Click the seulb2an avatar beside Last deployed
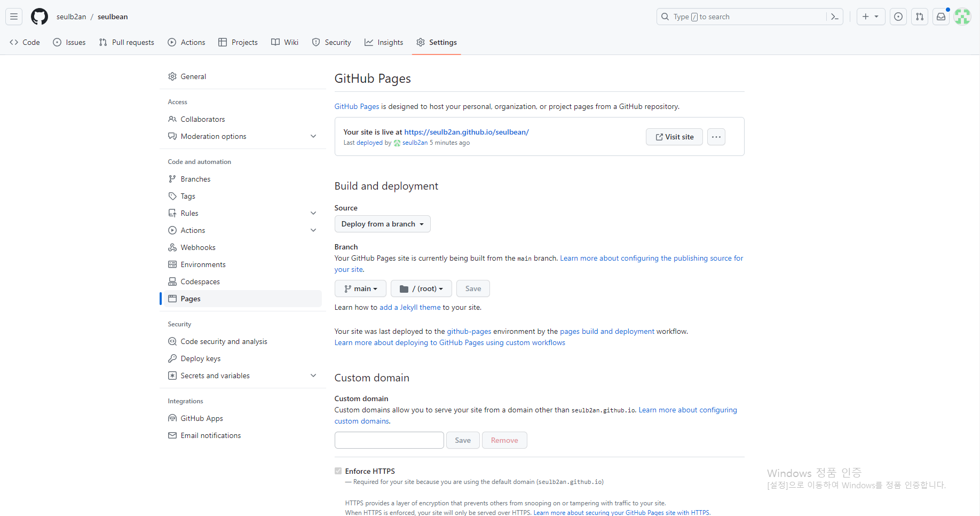Image resolution: width=980 pixels, height=516 pixels. [397, 143]
